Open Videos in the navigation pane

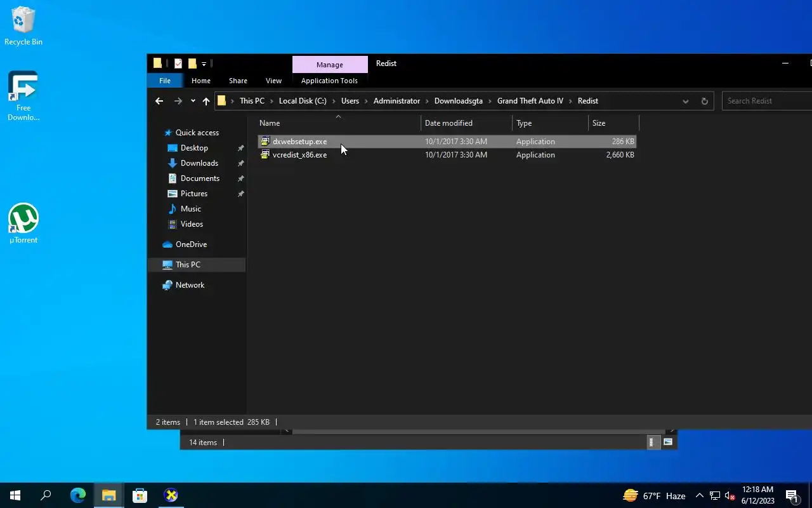(192, 224)
